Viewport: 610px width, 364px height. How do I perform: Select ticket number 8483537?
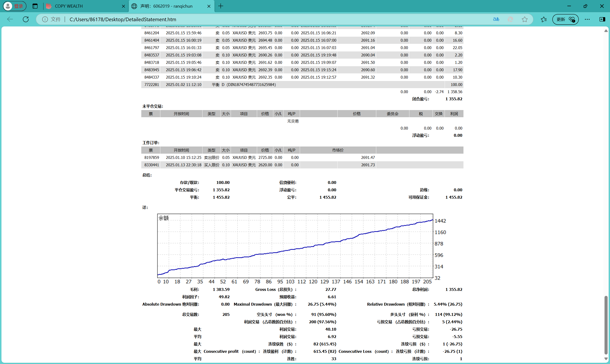[152, 55]
